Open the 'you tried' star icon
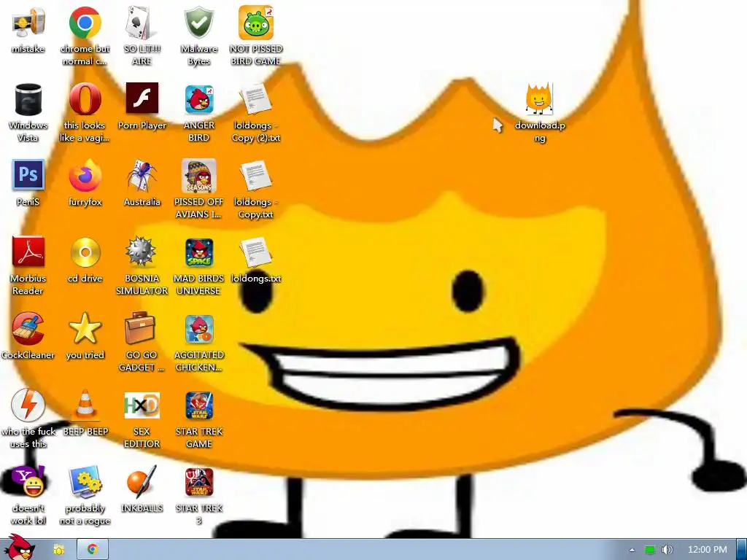Screen dimensions: 747x560 point(85,328)
